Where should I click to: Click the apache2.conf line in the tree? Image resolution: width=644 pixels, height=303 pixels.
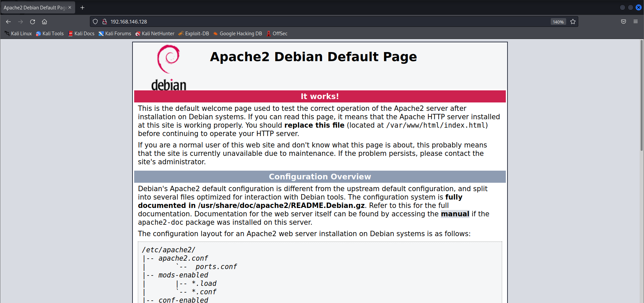183,258
